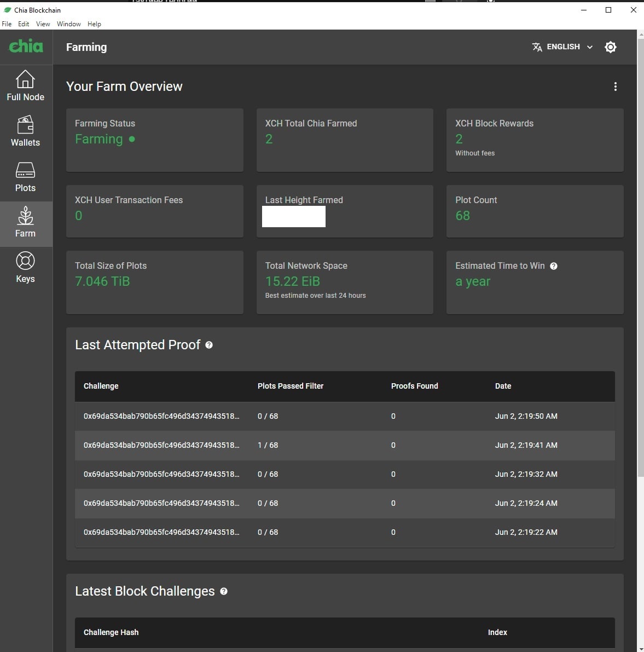Open Farm Overview three-dot menu
The width and height of the screenshot is (644, 652).
point(616,86)
